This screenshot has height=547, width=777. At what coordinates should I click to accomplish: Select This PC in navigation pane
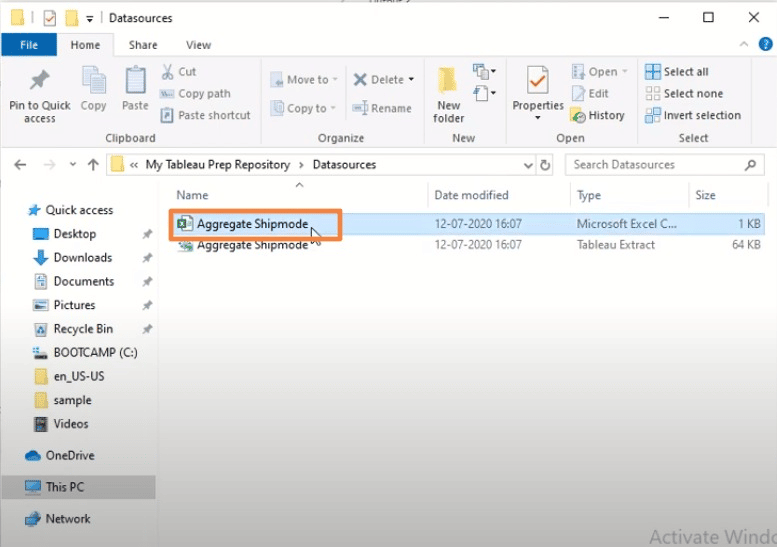tap(78, 487)
